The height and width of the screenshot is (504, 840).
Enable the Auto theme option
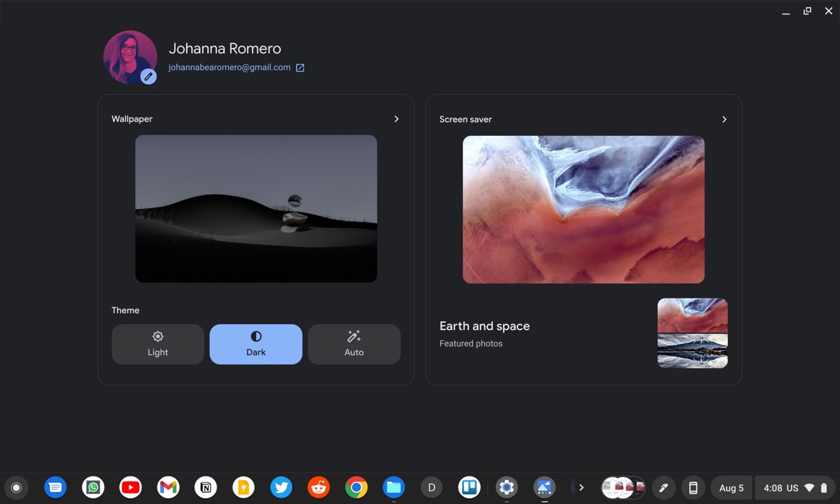[354, 344]
